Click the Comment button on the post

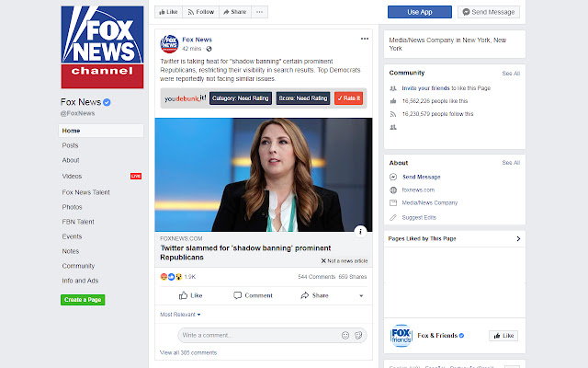254,295
